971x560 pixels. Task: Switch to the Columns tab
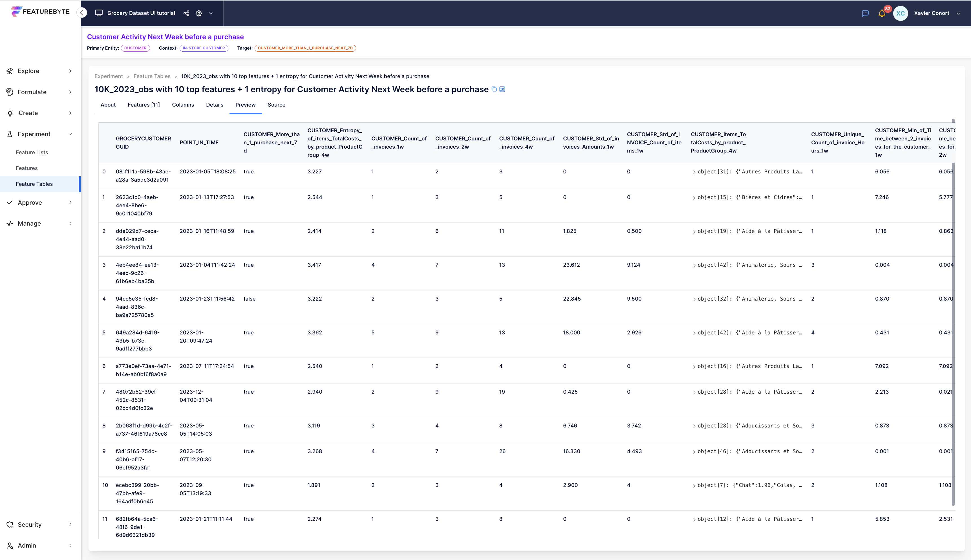pyautogui.click(x=183, y=105)
